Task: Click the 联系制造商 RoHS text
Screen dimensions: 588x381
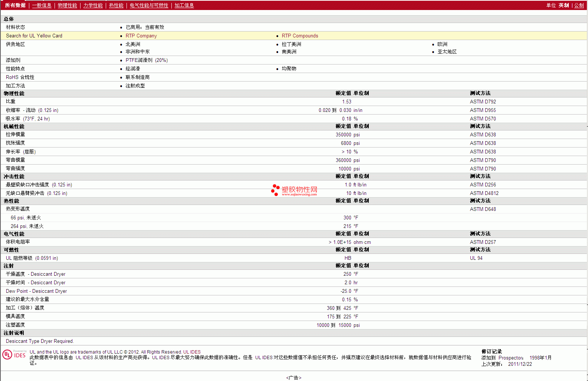Action: 137,77
